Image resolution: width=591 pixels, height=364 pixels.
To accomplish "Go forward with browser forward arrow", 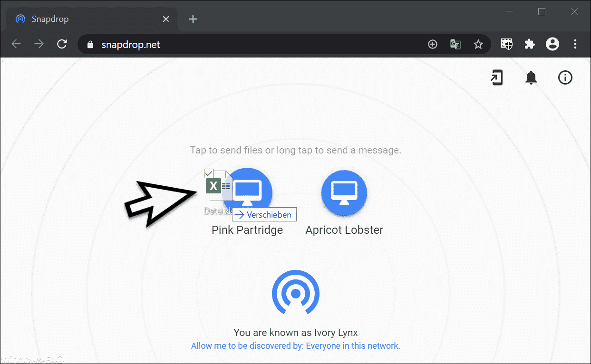I will (39, 44).
